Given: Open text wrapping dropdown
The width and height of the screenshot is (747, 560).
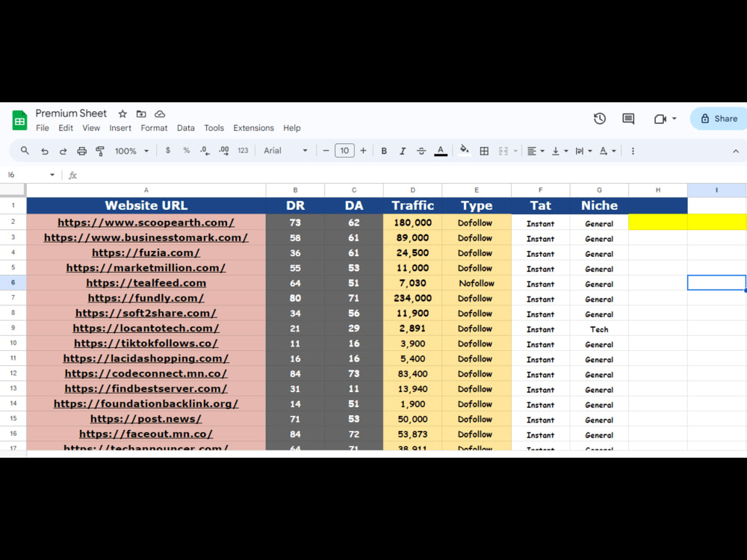Looking at the screenshot, I should [x=583, y=151].
